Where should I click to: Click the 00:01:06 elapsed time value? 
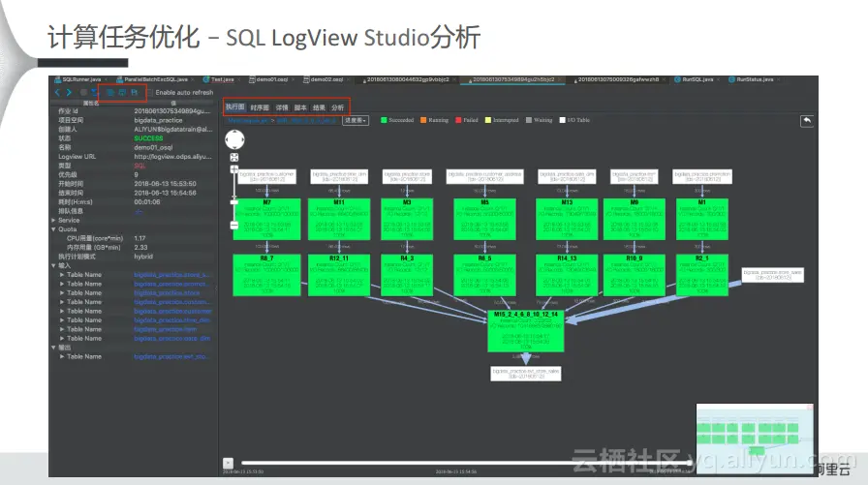[x=147, y=202]
